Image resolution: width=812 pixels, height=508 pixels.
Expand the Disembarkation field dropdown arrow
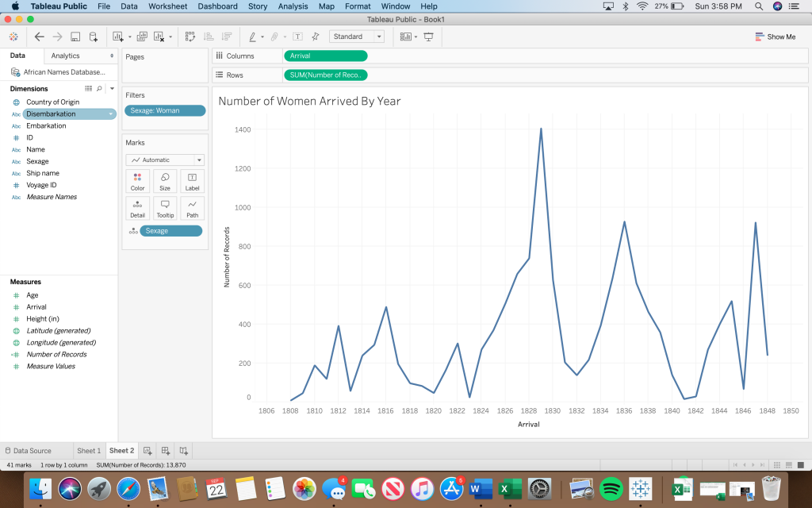coord(111,114)
